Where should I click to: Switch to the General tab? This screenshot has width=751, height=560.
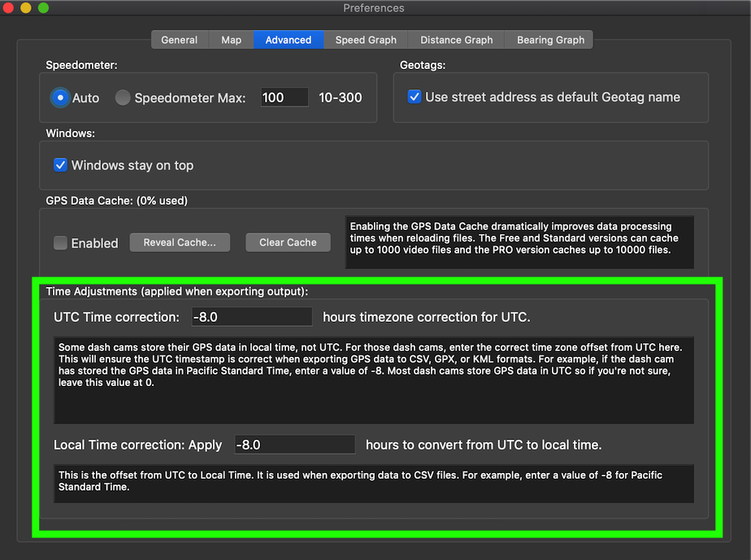[x=179, y=40]
